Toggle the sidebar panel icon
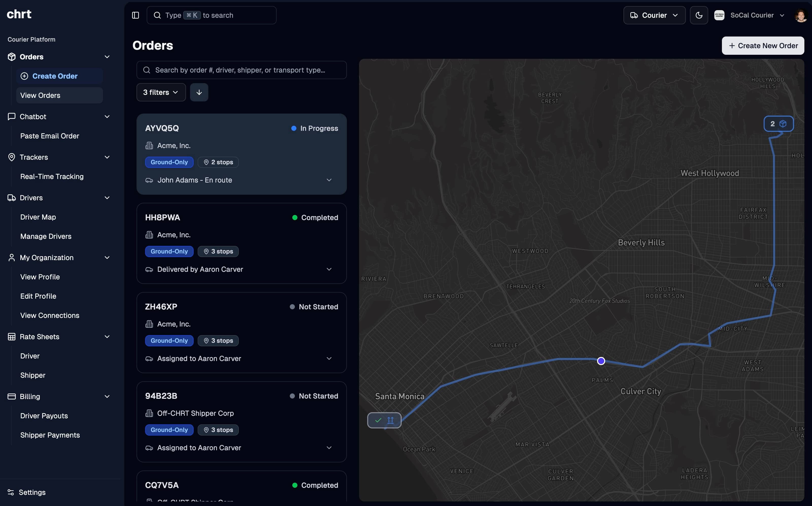 (135, 15)
